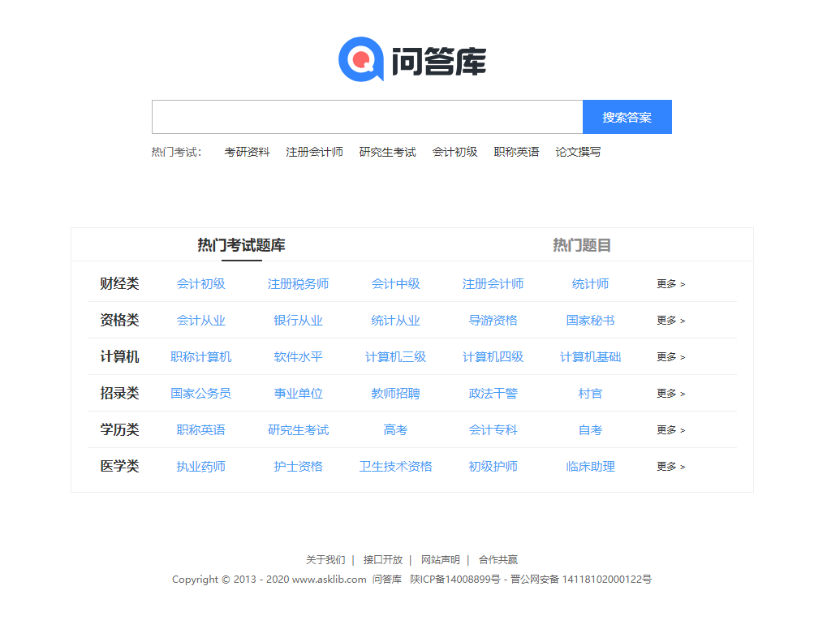Open hot exam link 注册会计师 below search
Image resolution: width=840 pixels, height=638 pixels.
(x=314, y=152)
